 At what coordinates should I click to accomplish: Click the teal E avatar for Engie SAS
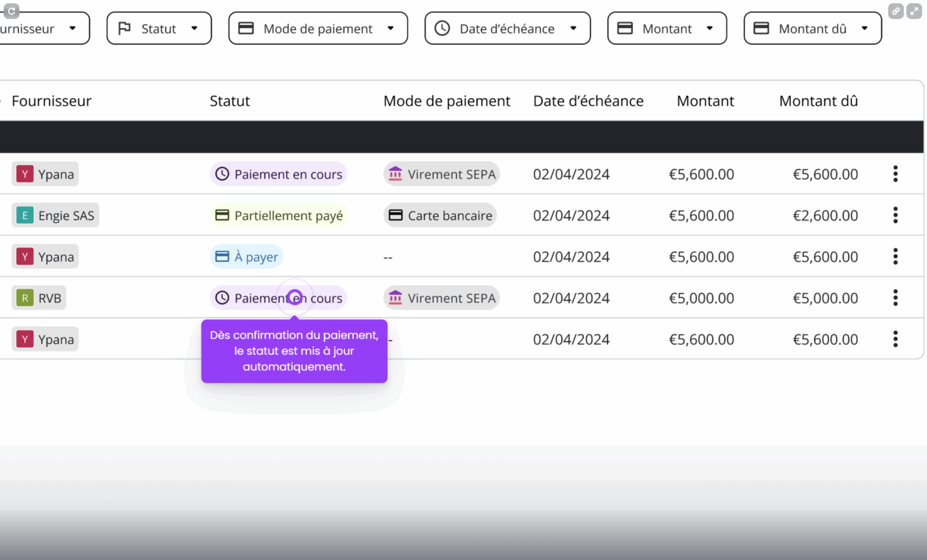click(x=25, y=215)
